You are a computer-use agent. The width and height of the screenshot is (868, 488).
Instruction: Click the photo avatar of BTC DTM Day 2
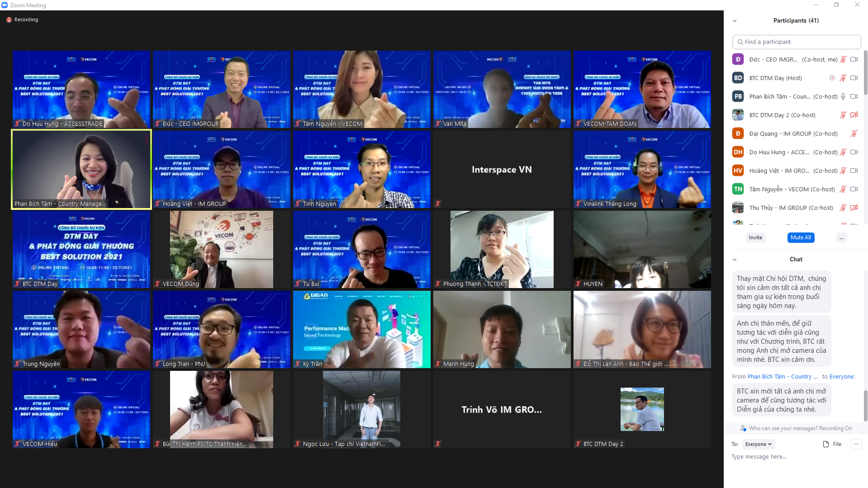(738, 115)
